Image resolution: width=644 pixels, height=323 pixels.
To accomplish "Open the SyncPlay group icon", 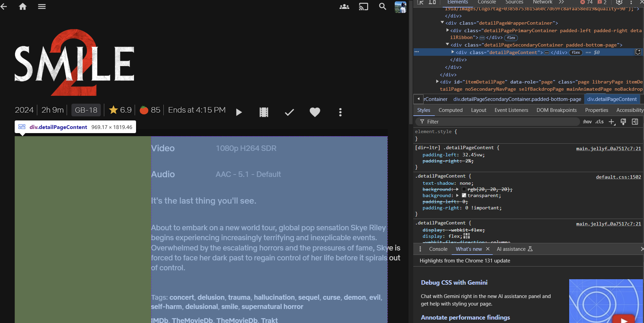I will coord(344,7).
